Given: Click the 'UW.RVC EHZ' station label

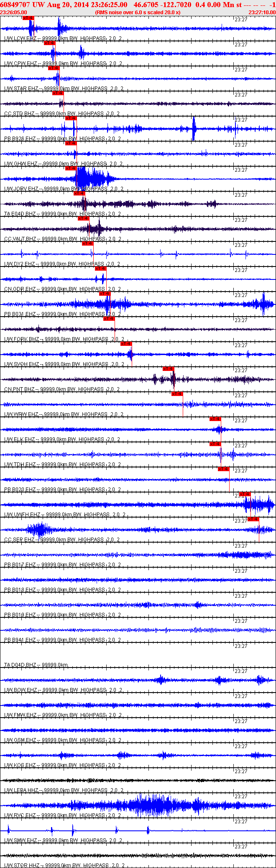Looking at the screenshot, I should coord(20,815).
